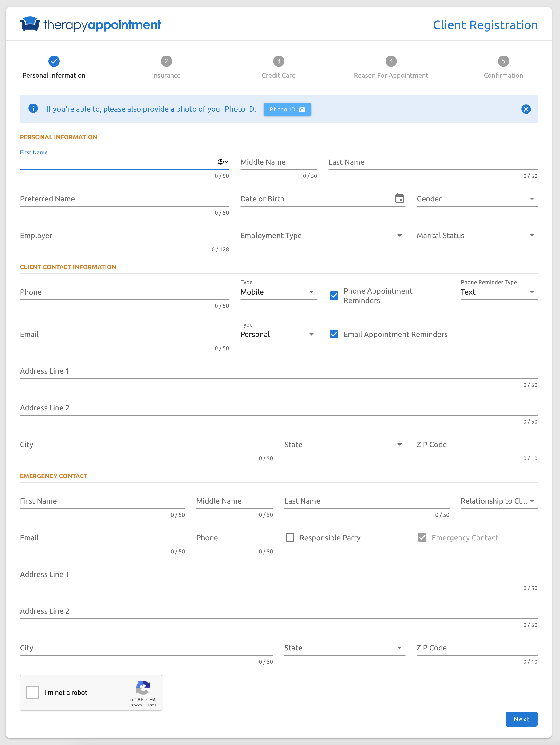
Task: Toggle Email Appointment Reminders checkbox
Action: [334, 334]
